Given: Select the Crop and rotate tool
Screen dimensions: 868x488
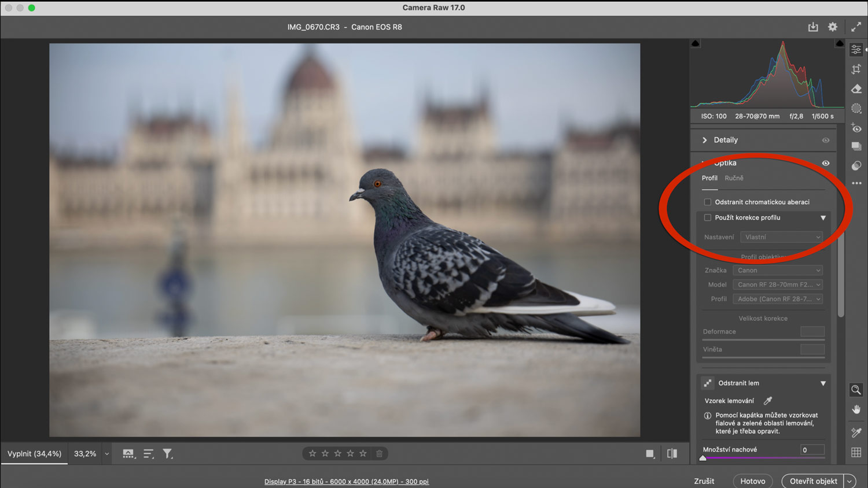Looking at the screenshot, I should pyautogui.click(x=856, y=69).
